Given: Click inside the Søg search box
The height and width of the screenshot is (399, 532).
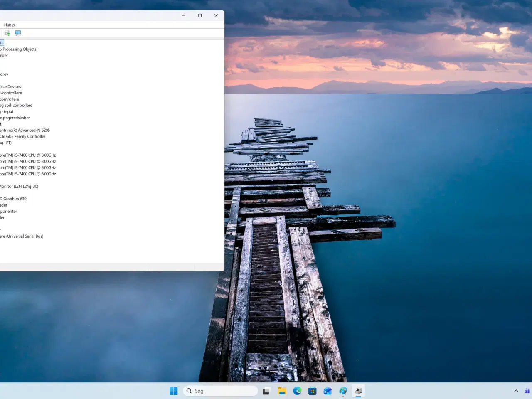Looking at the screenshot, I should 220,391.
